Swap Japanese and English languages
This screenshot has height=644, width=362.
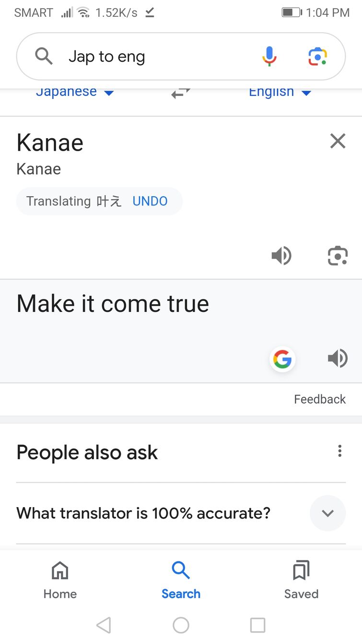click(x=181, y=93)
